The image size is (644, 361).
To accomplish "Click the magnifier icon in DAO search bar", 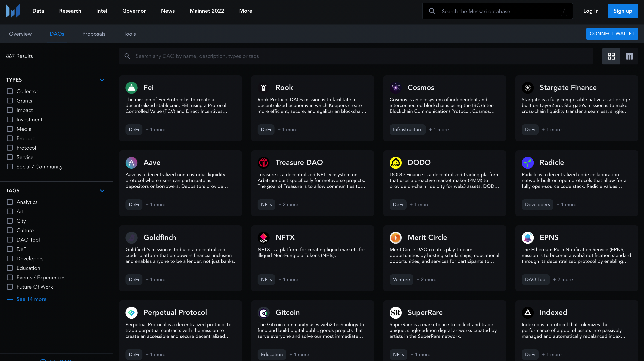I will pyautogui.click(x=127, y=56).
